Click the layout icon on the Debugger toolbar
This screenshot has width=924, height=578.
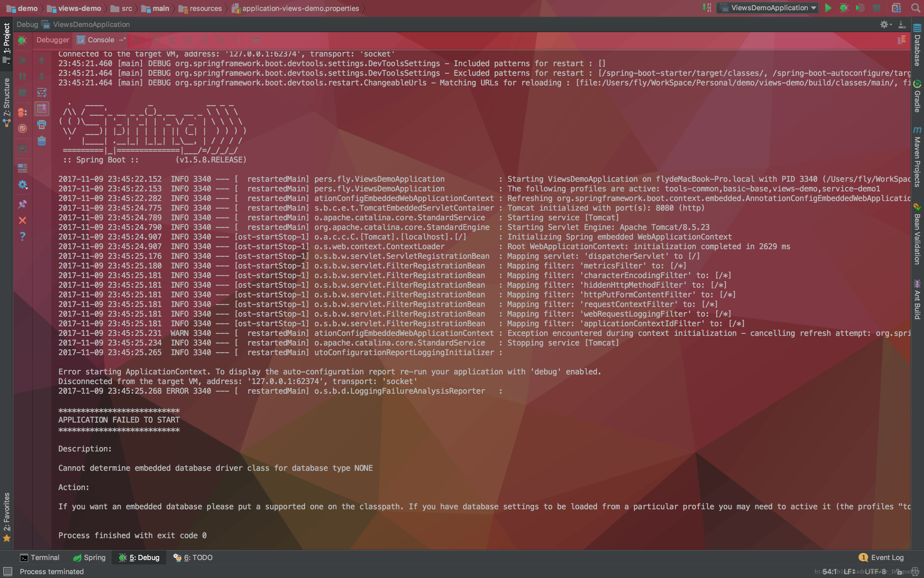point(902,40)
